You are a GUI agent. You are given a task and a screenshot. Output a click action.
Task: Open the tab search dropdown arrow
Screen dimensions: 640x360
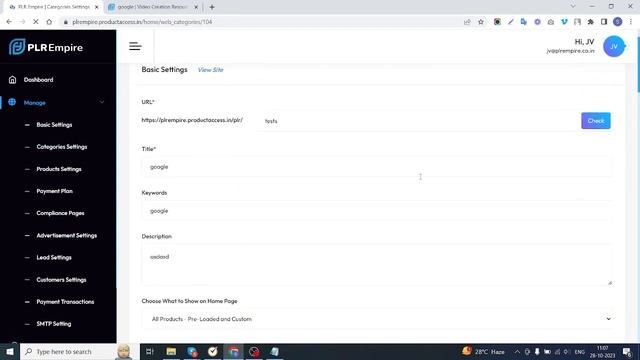[x=573, y=6]
